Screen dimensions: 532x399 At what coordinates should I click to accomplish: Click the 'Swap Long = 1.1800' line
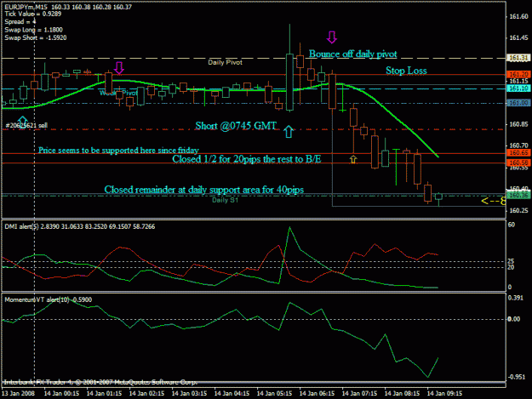tap(33, 30)
